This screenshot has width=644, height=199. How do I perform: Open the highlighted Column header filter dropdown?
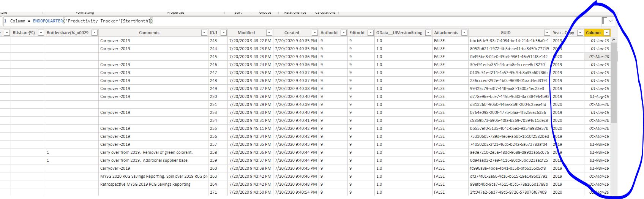[x=607, y=33]
